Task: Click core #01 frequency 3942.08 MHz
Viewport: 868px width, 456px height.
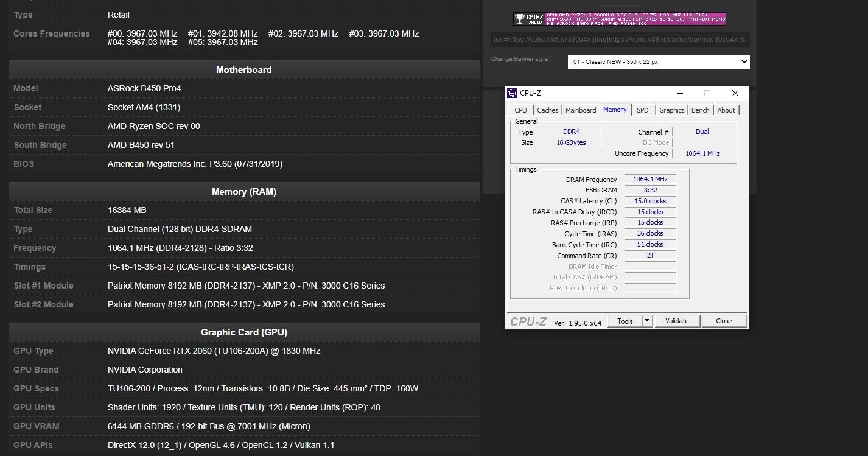Action: (223, 33)
